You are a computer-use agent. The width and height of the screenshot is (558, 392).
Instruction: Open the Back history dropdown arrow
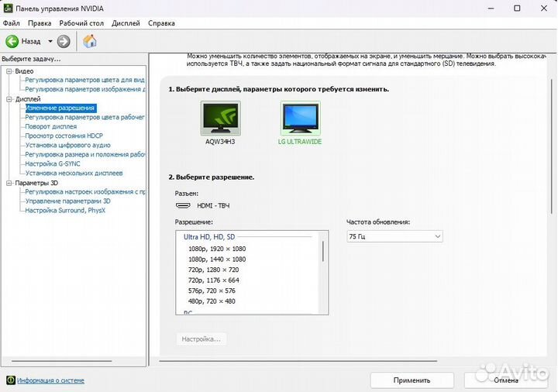50,41
